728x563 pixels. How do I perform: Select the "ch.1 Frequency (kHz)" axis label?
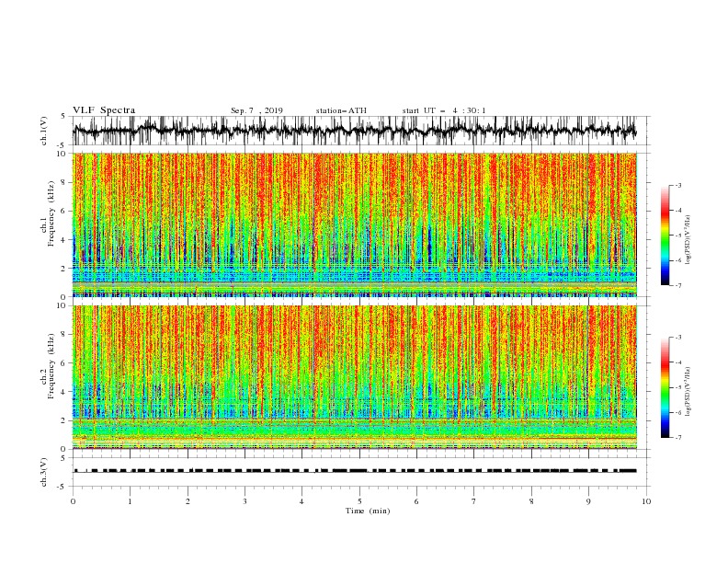pos(48,224)
